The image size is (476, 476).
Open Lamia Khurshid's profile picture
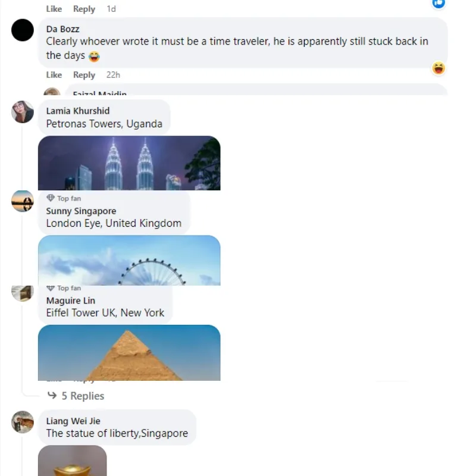(x=23, y=112)
